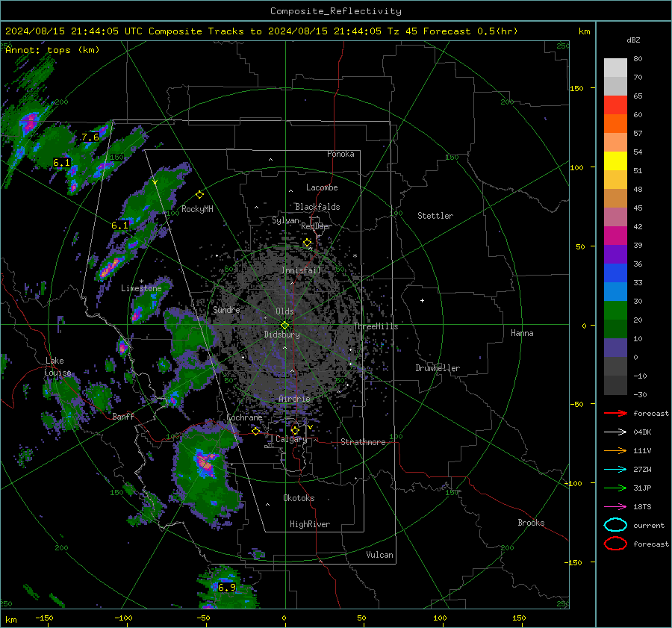This screenshot has width=672, height=628.
Task: Select the white 04DK track arrow
Action: [615, 432]
